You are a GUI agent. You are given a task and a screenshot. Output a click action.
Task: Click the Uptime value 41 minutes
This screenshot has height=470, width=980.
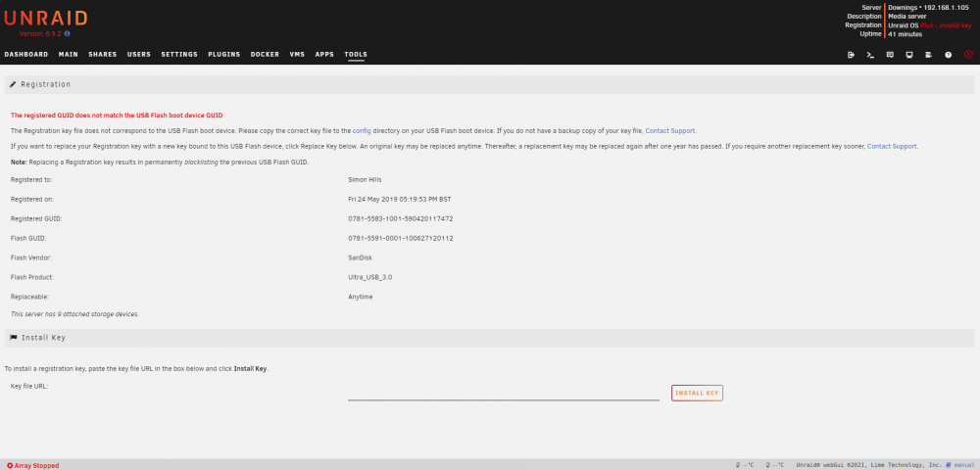point(905,34)
